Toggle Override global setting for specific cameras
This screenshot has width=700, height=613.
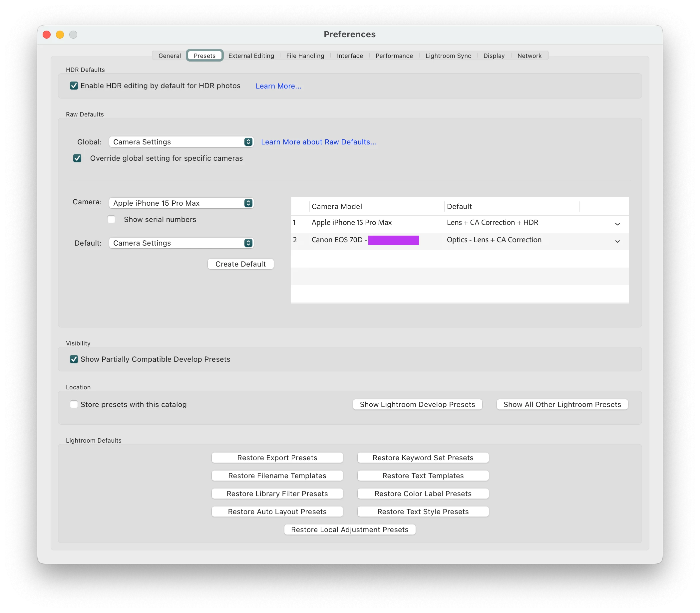pos(77,158)
